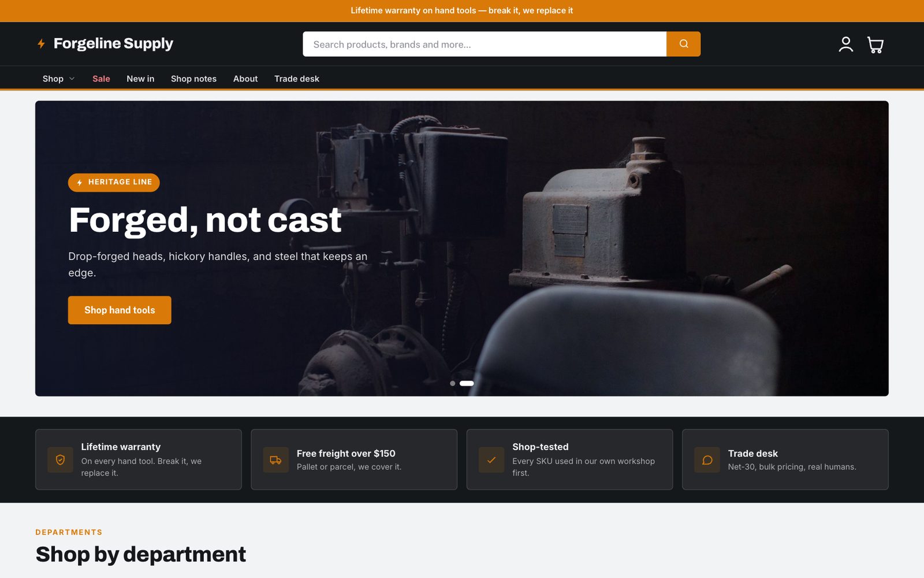The height and width of the screenshot is (578, 924).
Task: Go to New in menu item
Action: tap(140, 79)
